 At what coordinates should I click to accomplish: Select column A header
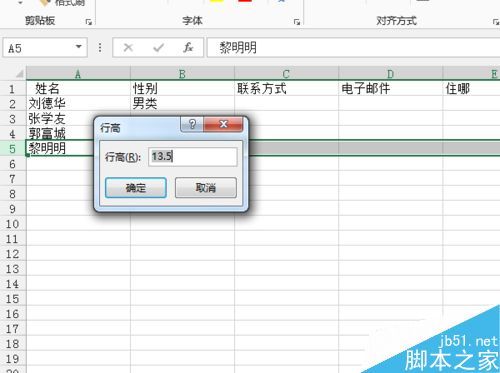pyautogui.click(x=78, y=74)
